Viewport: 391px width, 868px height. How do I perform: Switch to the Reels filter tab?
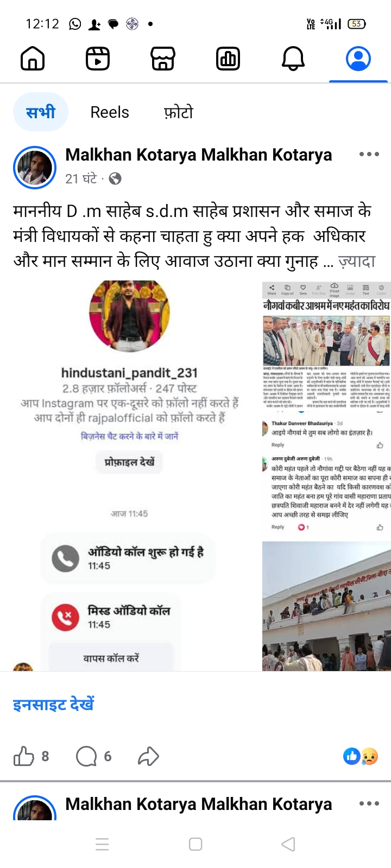pos(110,112)
